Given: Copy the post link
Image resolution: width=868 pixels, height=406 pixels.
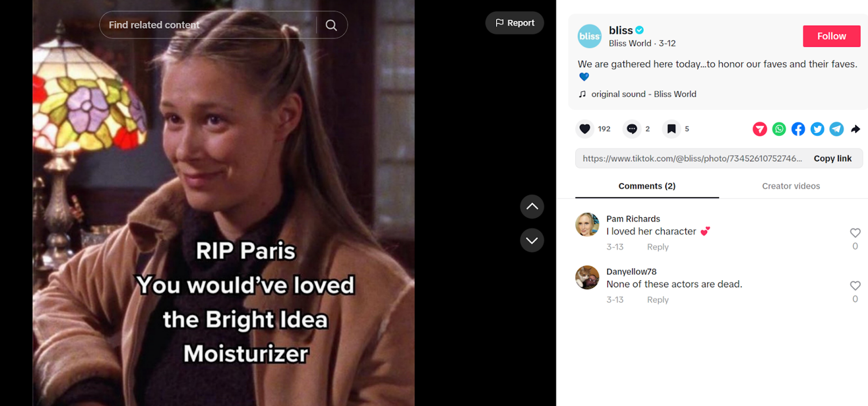Looking at the screenshot, I should click(x=832, y=158).
